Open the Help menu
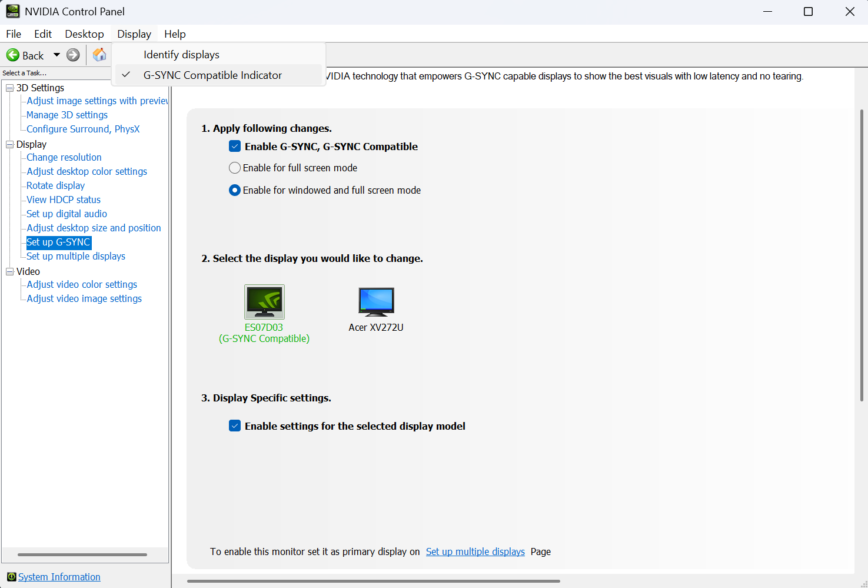Image resolution: width=868 pixels, height=588 pixels. (175, 34)
